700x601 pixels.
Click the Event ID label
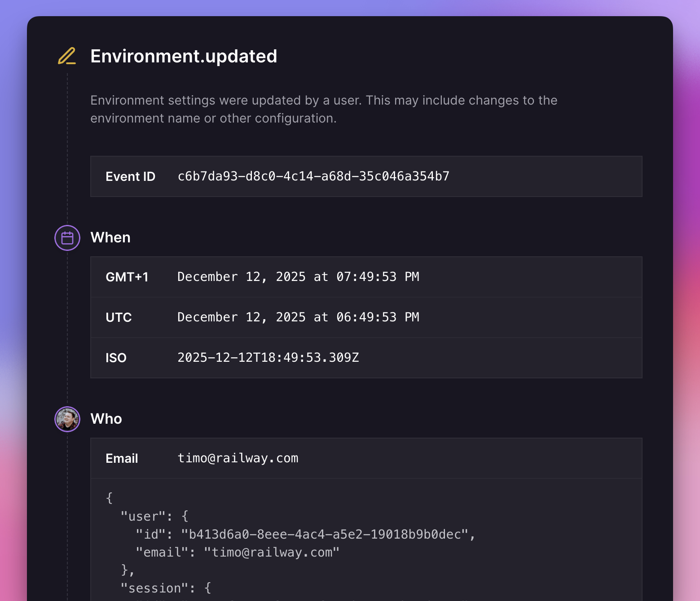(x=130, y=177)
